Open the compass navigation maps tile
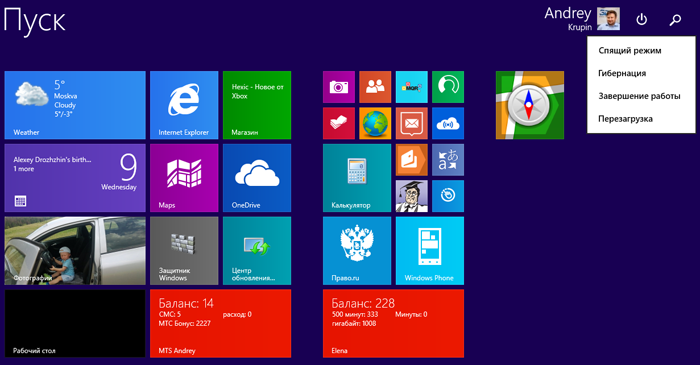700x365 pixels. tap(530, 105)
